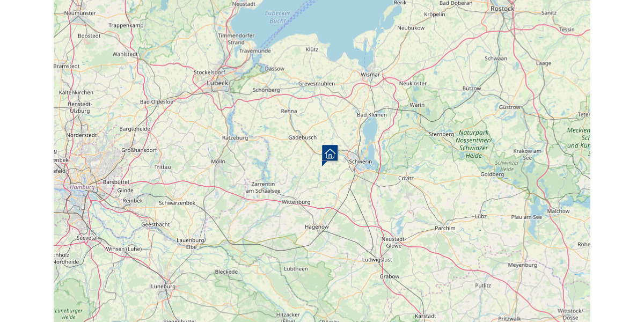Click the Hamburg city label
Viewport: 644px width, 322px height.
(82, 187)
